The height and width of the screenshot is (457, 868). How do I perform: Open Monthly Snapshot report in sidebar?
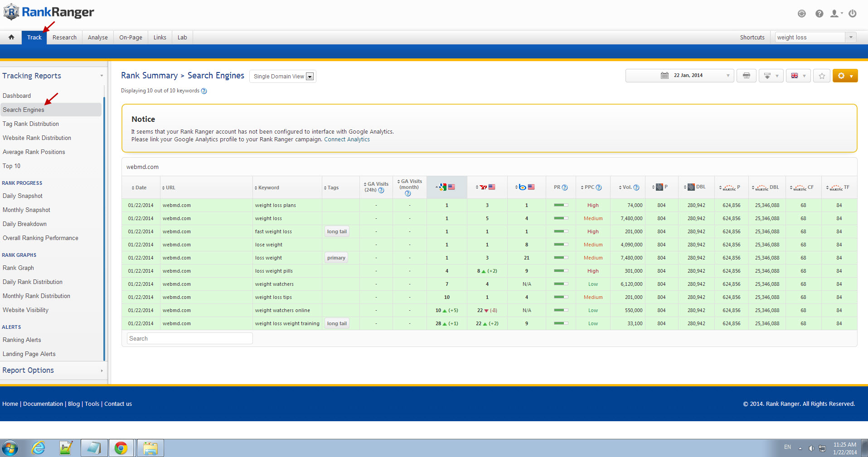coord(26,210)
